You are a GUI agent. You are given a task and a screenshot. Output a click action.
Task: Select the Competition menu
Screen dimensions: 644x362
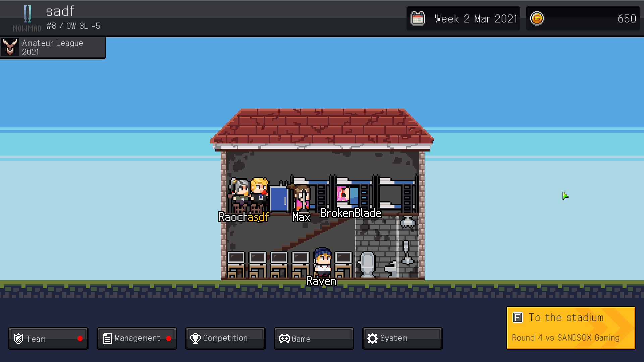click(x=226, y=338)
